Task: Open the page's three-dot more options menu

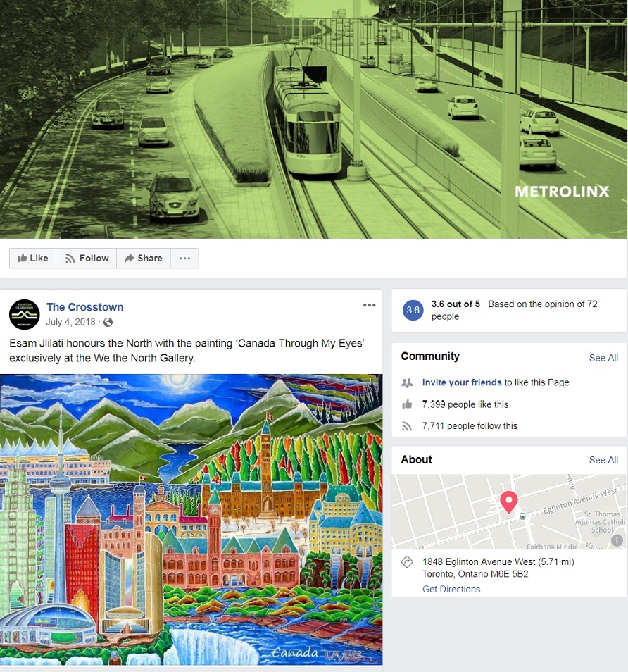Action: pyautogui.click(x=184, y=259)
